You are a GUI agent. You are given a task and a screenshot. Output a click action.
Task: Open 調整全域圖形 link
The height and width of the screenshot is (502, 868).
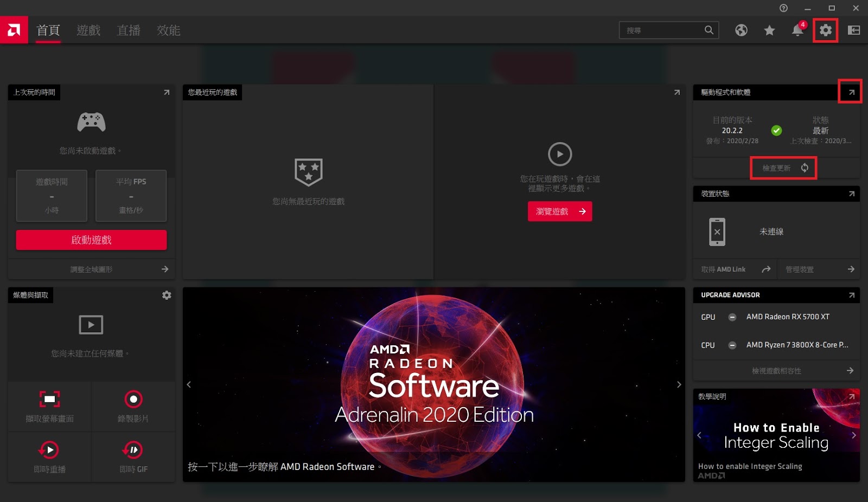point(91,269)
